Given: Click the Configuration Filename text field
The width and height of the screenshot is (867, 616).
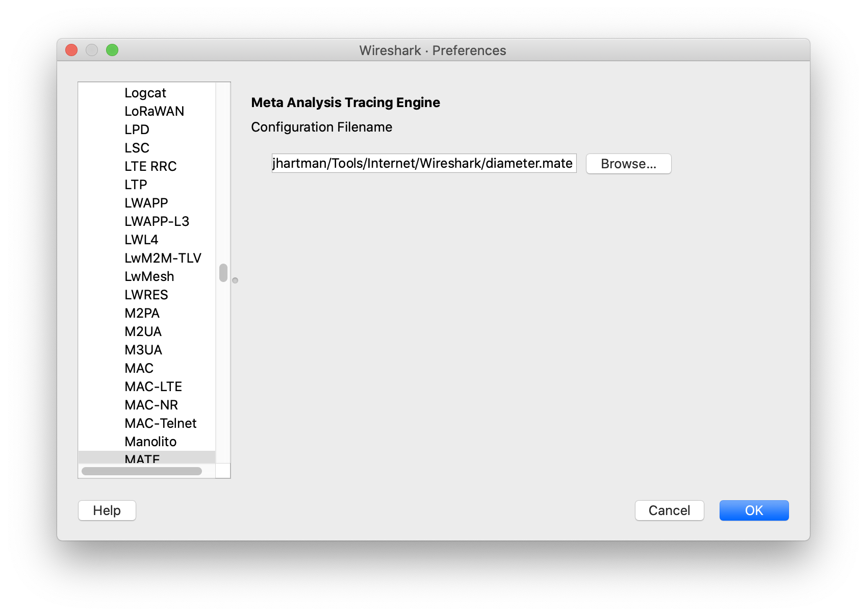Looking at the screenshot, I should 423,163.
